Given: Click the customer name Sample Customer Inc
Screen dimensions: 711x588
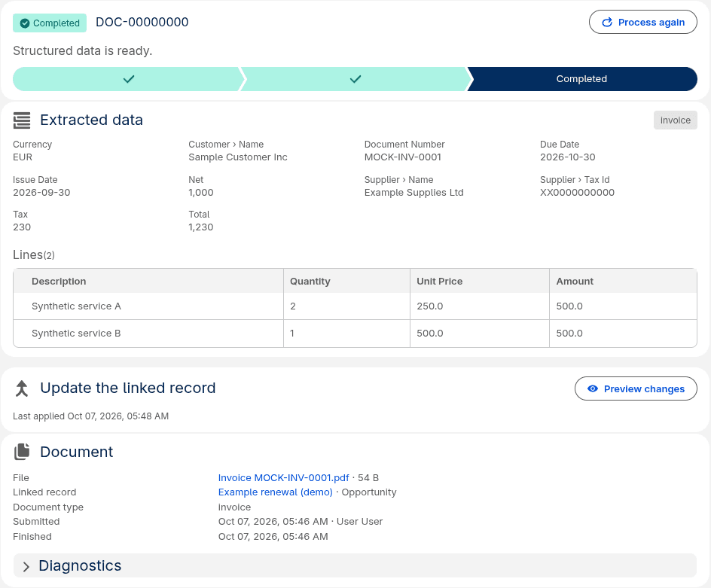Looking at the screenshot, I should (x=238, y=157).
